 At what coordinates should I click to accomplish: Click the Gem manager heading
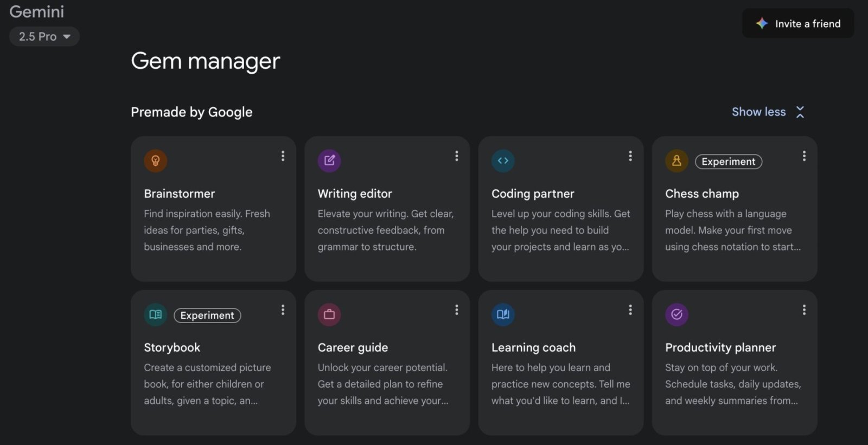[x=205, y=61]
